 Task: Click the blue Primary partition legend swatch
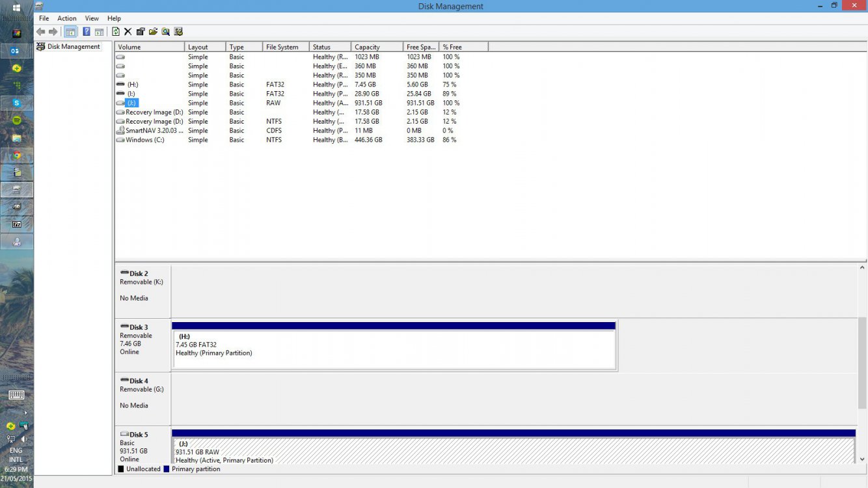pyautogui.click(x=167, y=469)
